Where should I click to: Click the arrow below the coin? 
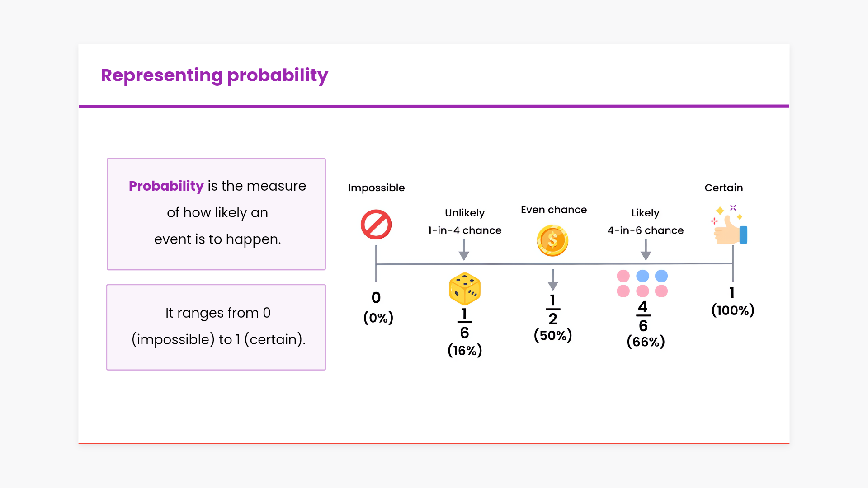click(x=553, y=280)
